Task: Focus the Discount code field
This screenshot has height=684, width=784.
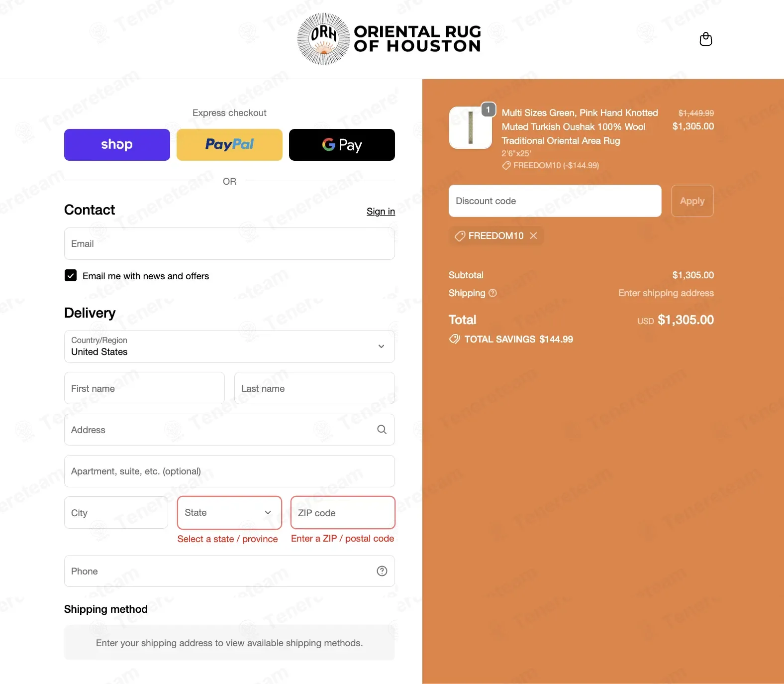Action: 555,201
